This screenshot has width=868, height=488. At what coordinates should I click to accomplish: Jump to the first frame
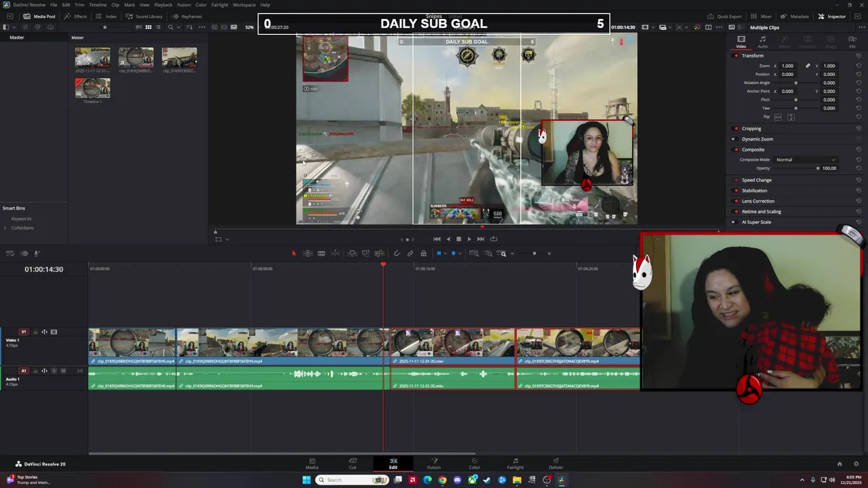[x=437, y=239]
